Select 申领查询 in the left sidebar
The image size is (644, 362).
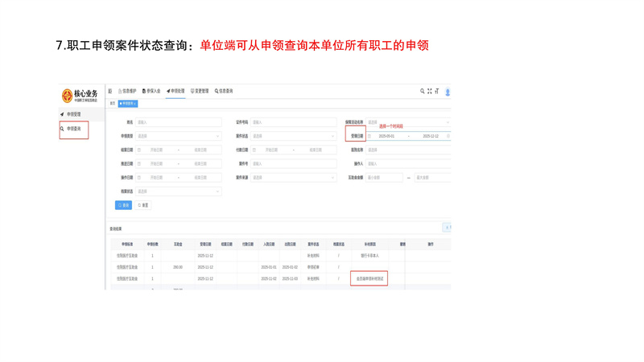coord(73,128)
